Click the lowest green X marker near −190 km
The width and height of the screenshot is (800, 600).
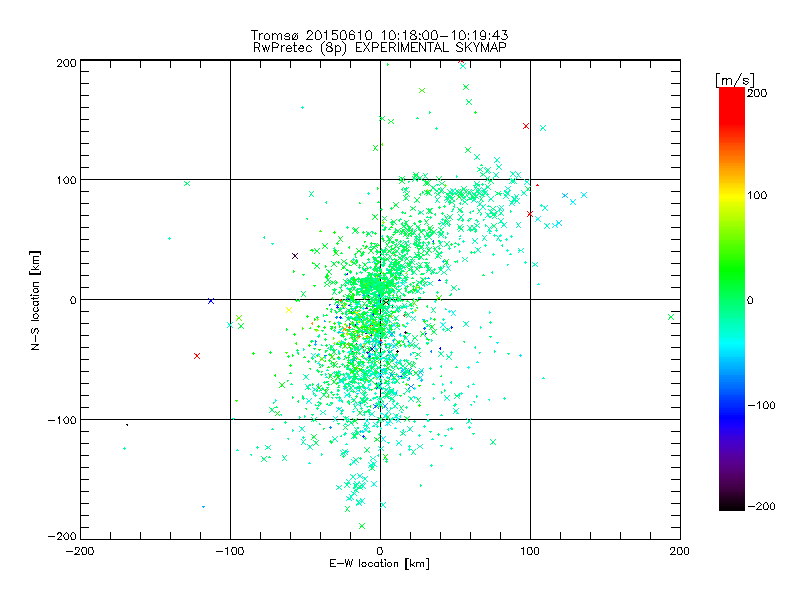[x=362, y=526]
